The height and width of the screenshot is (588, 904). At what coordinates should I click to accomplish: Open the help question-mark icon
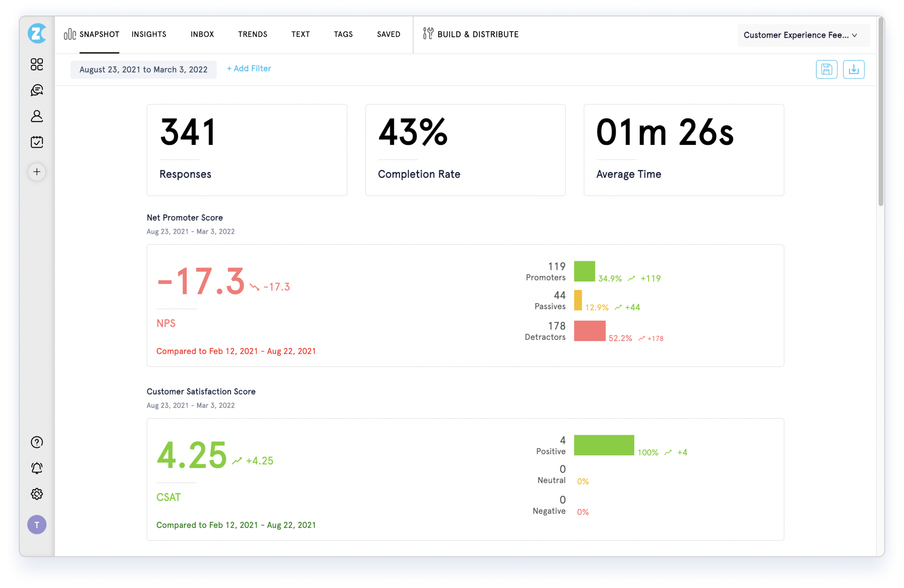click(x=37, y=442)
